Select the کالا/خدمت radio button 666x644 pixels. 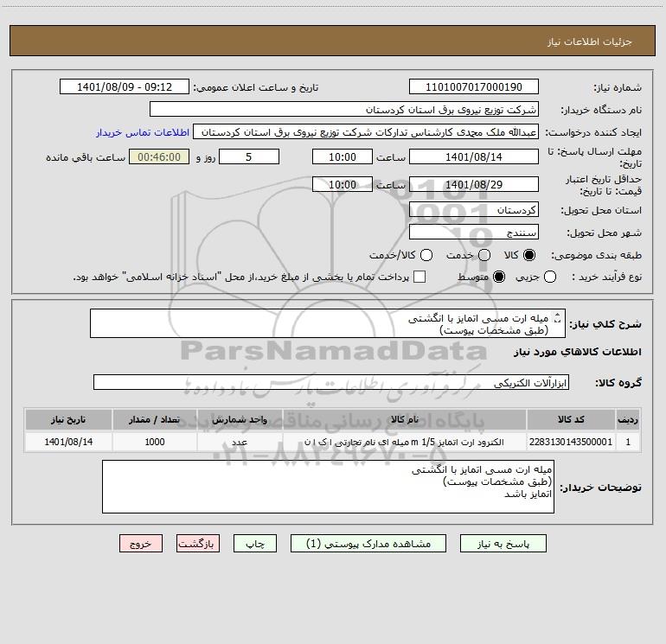(x=426, y=255)
